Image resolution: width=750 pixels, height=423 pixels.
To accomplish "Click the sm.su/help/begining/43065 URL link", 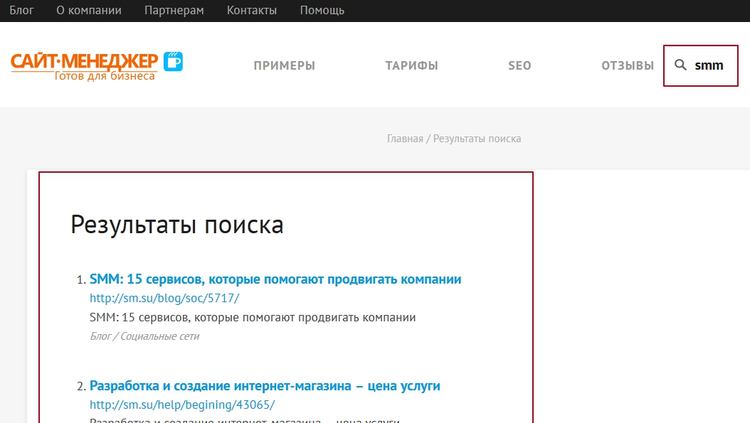I will pyautogui.click(x=181, y=405).
